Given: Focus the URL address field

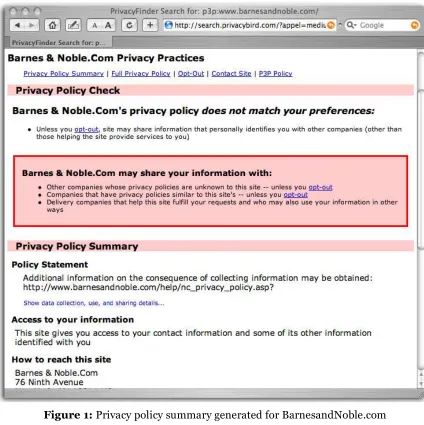Looking at the screenshot, I should click(249, 25).
